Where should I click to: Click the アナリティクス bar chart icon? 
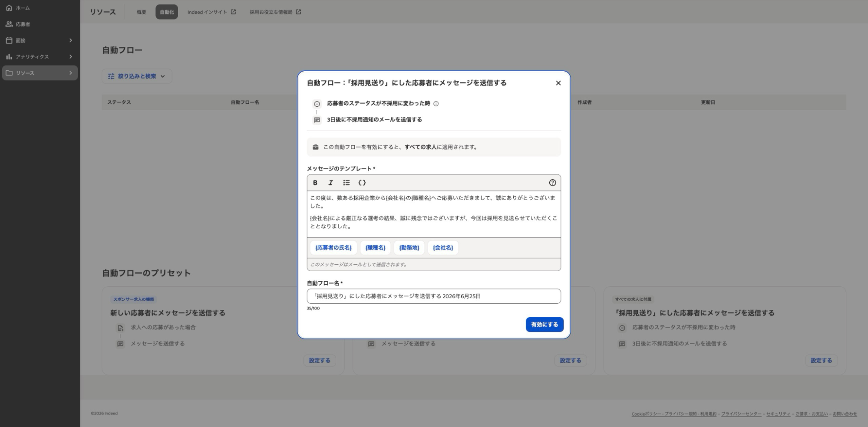[9, 57]
